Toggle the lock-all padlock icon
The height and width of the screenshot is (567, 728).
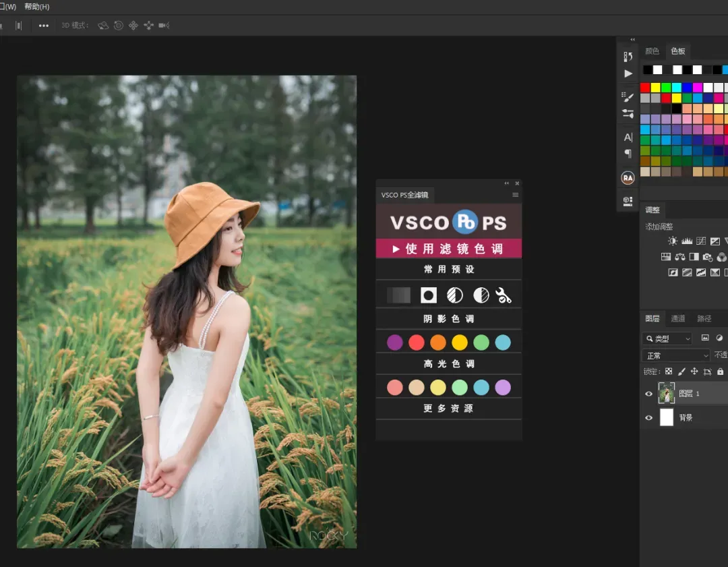[x=720, y=371]
